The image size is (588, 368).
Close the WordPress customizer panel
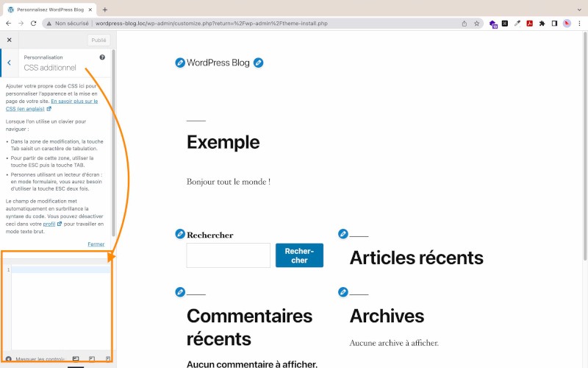point(9,40)
